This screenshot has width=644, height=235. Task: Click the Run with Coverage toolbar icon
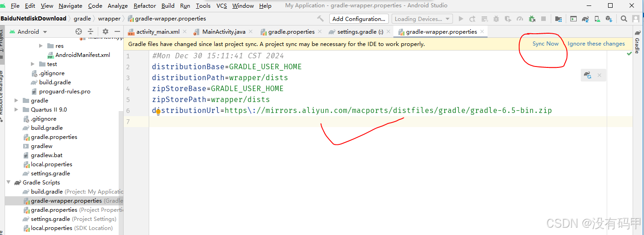point(508,19)
